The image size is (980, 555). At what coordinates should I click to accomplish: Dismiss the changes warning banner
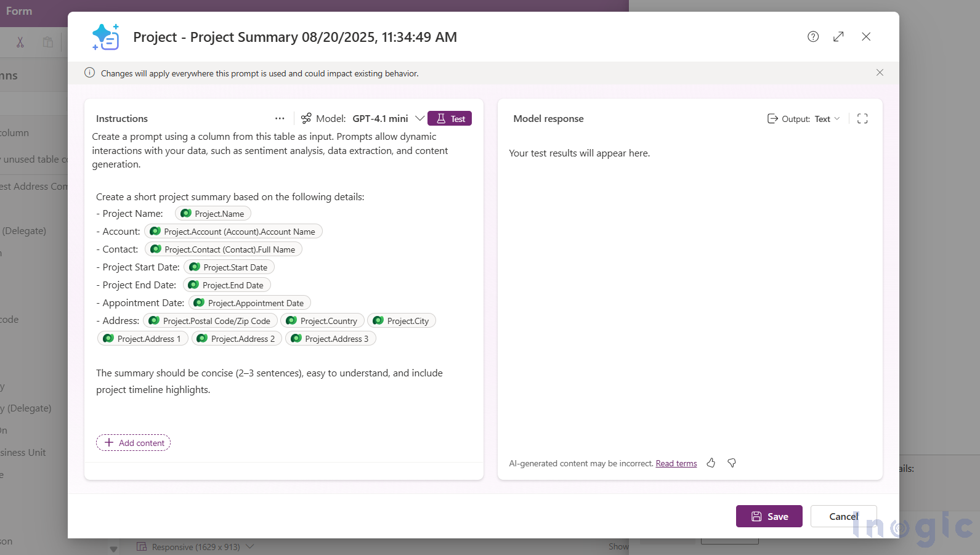point(880,73)
